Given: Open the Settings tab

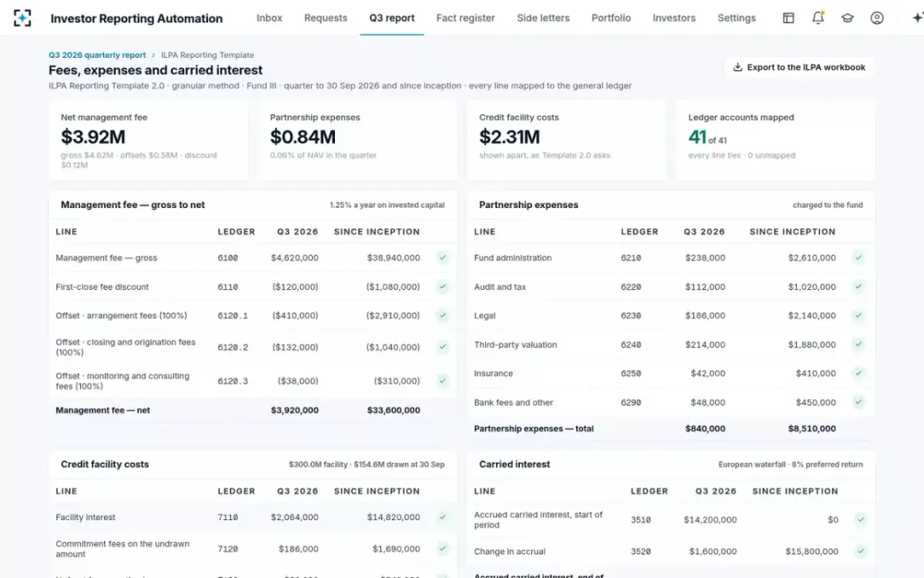Looking at the screenshot, I should [x=737, y=18].
